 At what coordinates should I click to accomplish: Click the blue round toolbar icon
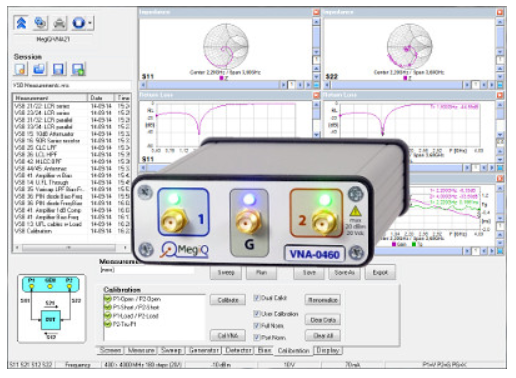(79, 23)
